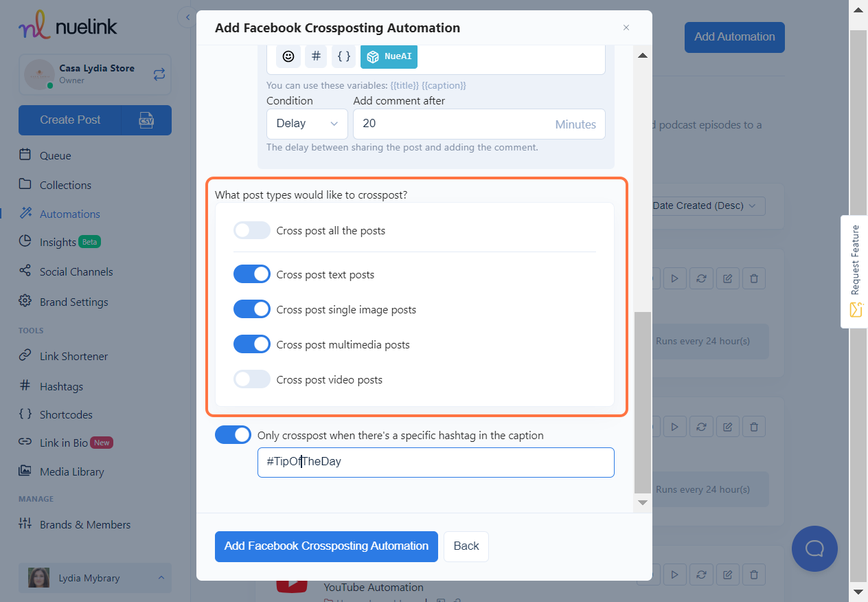Open Date Created (Desc) sort dropdown
The width and height of the screenshot is (868, 602).
(x=705, y=205)
